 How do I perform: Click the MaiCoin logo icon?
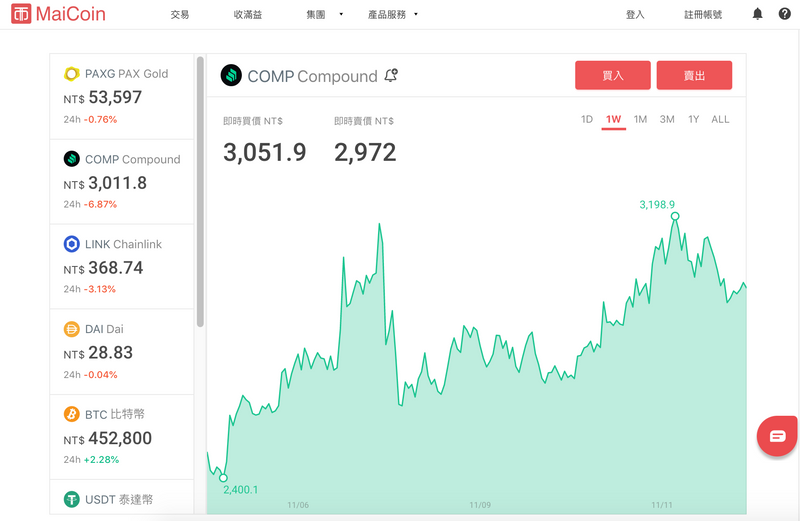click(21, 14)
